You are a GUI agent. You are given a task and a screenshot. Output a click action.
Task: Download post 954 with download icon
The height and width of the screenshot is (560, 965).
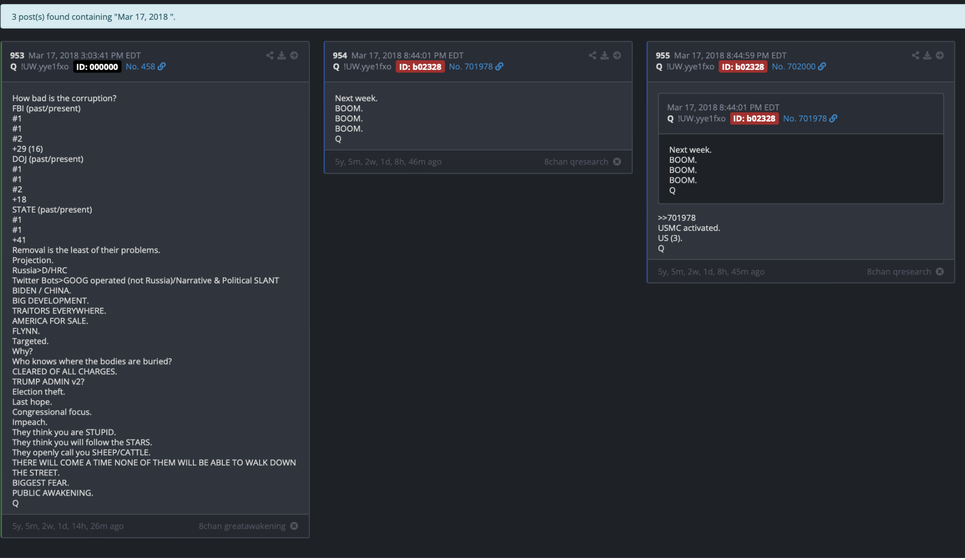pos(605,55)
